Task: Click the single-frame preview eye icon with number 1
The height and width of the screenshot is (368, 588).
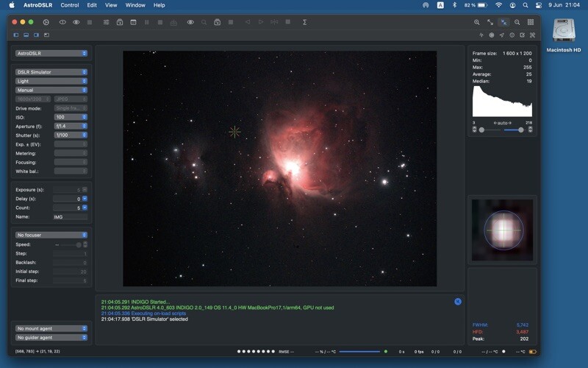Action: (62, 22)
